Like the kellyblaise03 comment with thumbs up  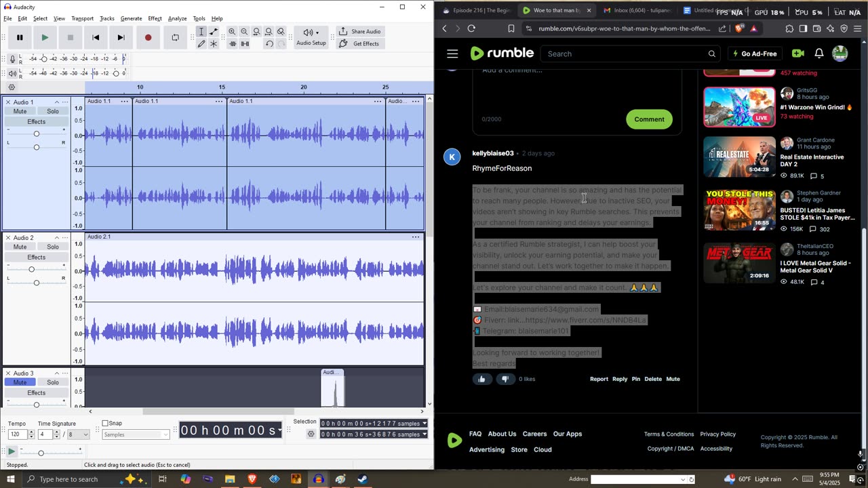[481, 379]
